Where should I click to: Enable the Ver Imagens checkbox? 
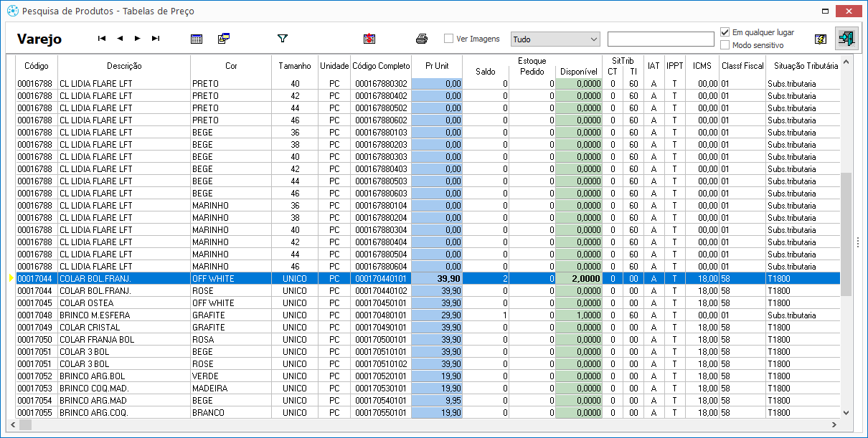pos(449,39)
